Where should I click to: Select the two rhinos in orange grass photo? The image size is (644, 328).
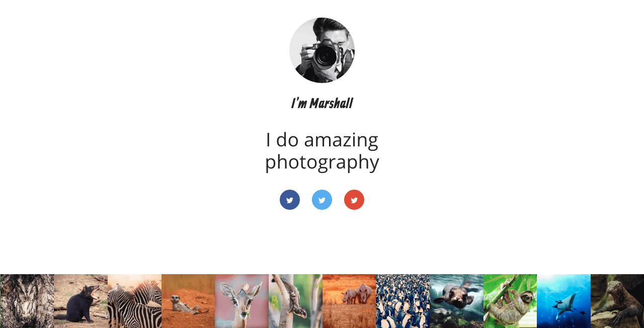(x=349, y=301)
